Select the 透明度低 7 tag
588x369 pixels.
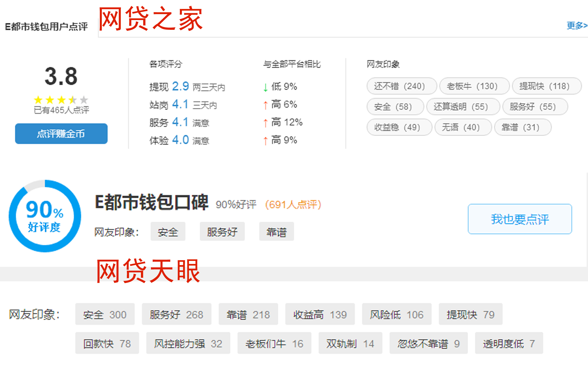(509, 343)
